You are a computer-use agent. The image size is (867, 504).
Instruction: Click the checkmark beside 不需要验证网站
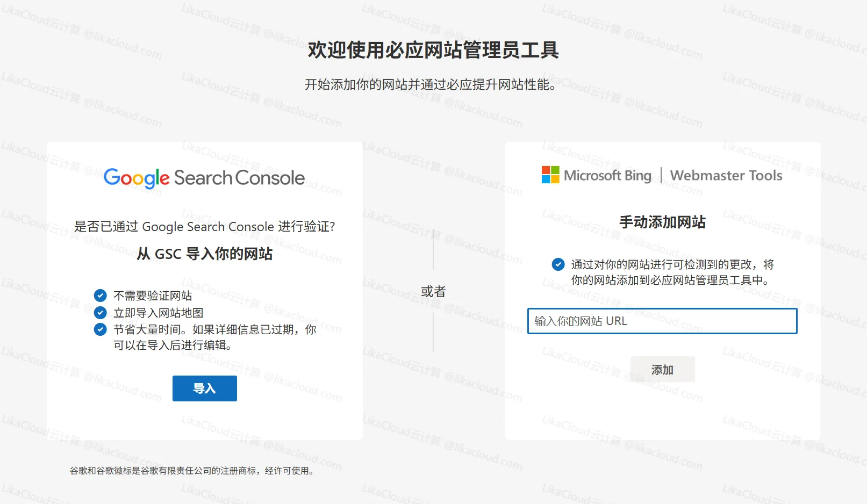pyautogui.click(x=100, y=295)
